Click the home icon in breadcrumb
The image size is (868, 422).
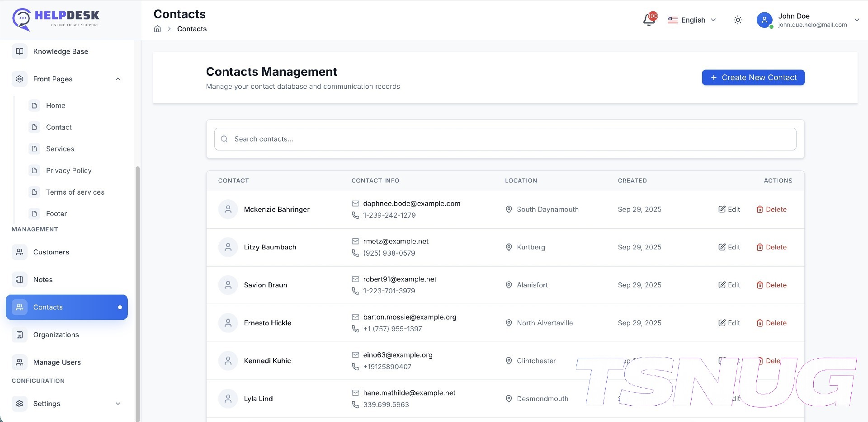pos(157,29)
